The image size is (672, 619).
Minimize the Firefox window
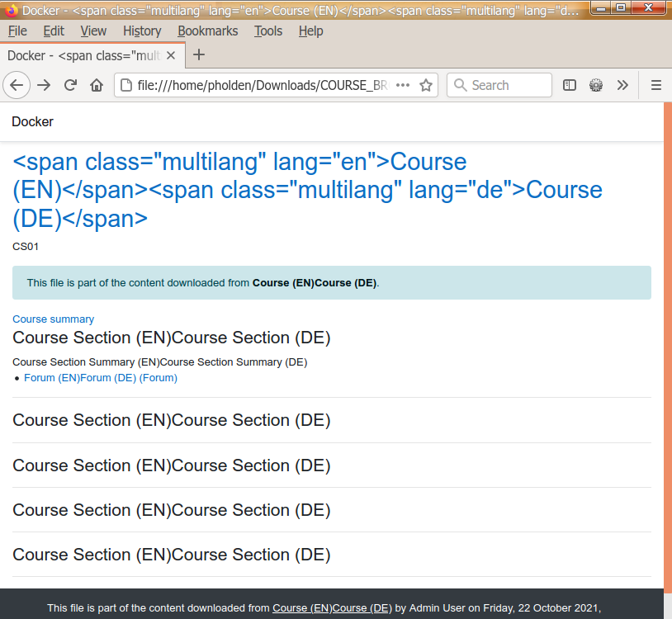(601, 7)
